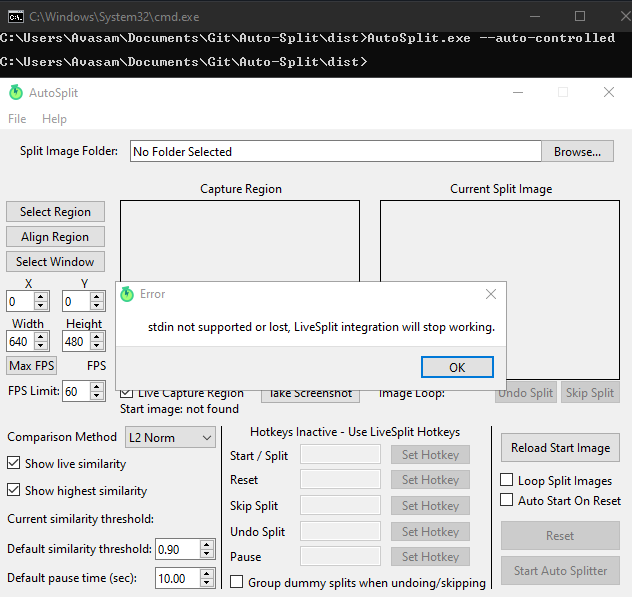Viewport: 632px width, 597px height.
Task: Click the large Reset button
Action: (x=560, y=535)
